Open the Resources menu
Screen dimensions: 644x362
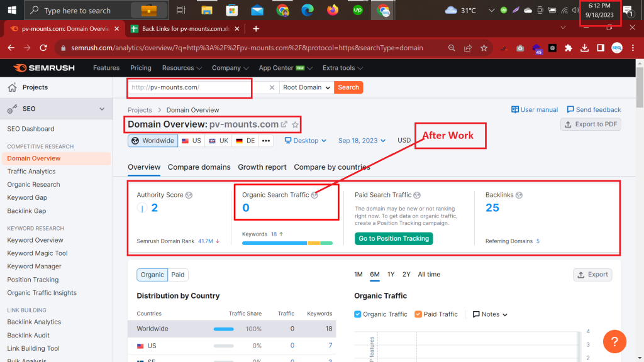(x=182, y=68)
